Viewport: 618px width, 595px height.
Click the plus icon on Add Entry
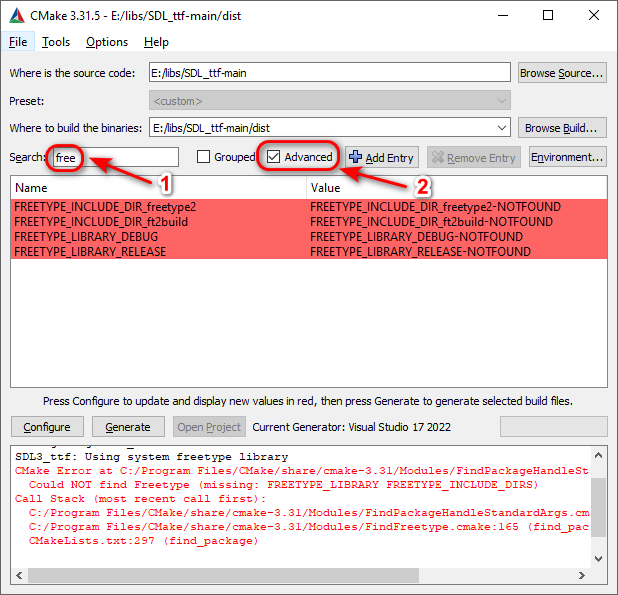[x=355, y=157]
